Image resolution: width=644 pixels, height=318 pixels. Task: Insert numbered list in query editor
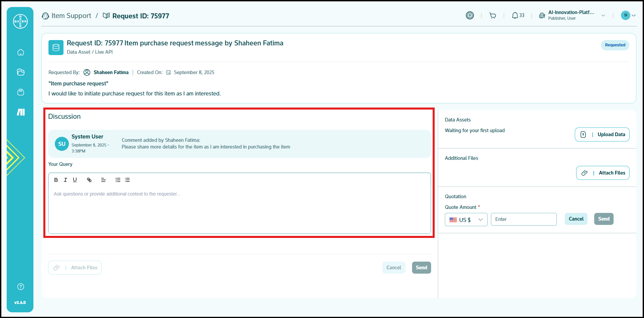[118, 180]
